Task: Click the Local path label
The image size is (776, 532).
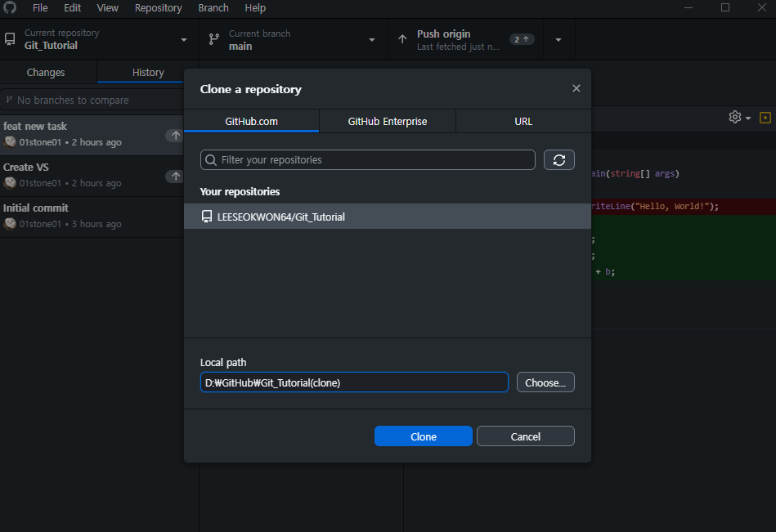Action: coord(223,362)
